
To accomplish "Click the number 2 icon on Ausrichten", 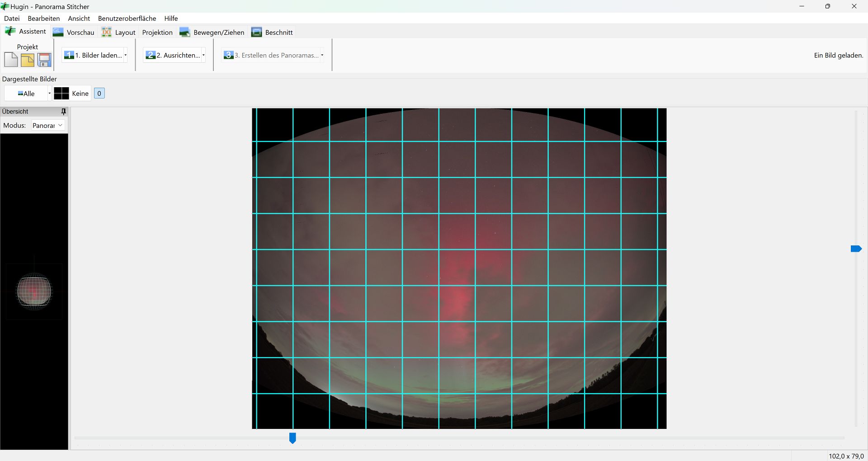I will (x=151, y=55).
